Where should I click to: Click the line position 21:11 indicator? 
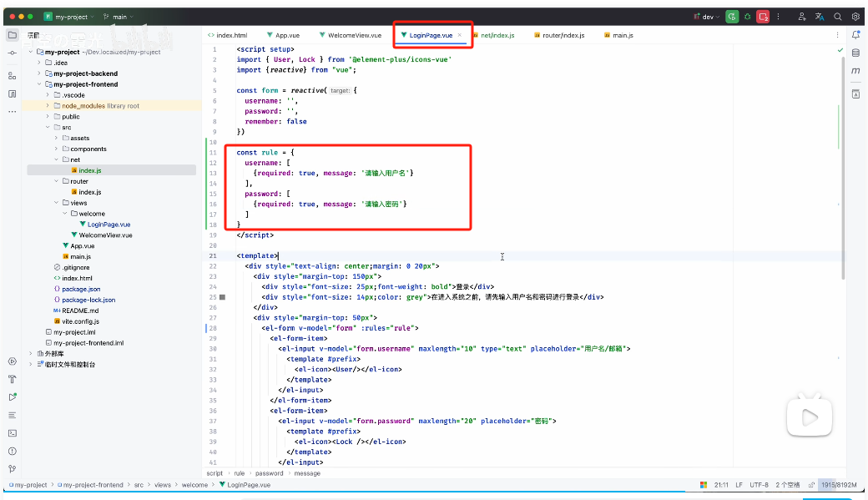(721, 485)
